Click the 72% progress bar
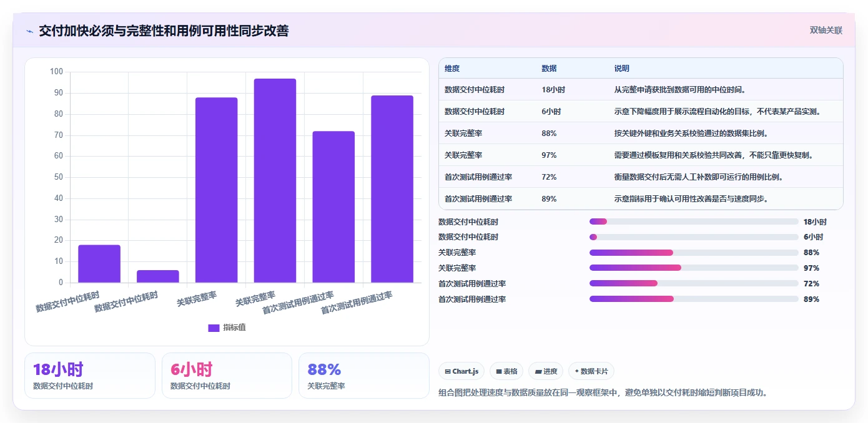Screen dimensions: 868x423 tap(694, 283)
